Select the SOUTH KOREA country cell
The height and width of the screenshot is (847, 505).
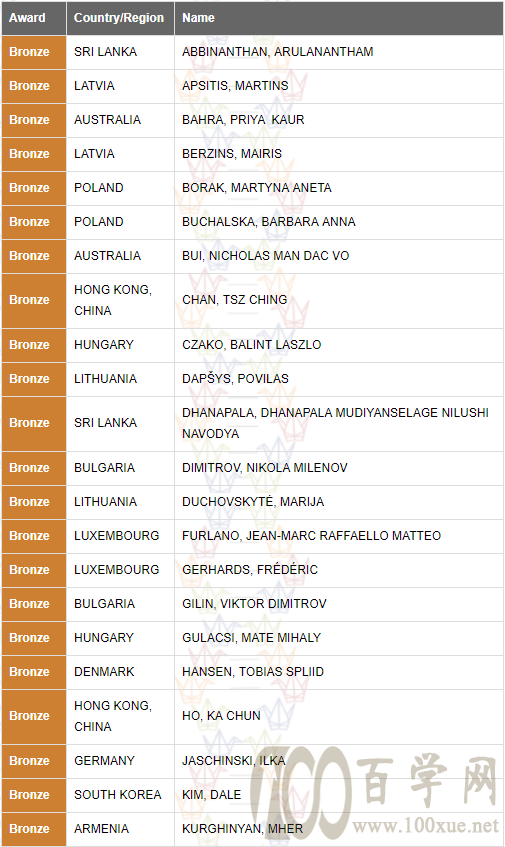tap(118, 795)
